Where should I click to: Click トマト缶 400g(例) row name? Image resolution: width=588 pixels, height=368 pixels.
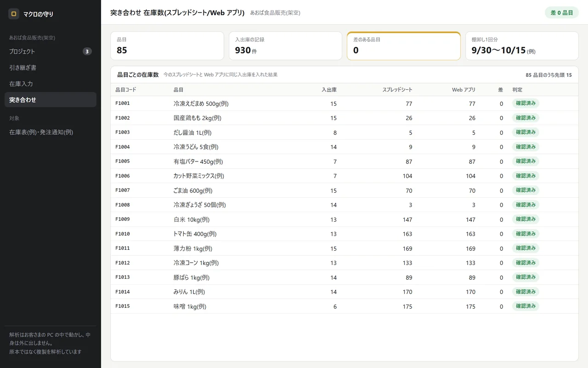click(x=195, y=234)
